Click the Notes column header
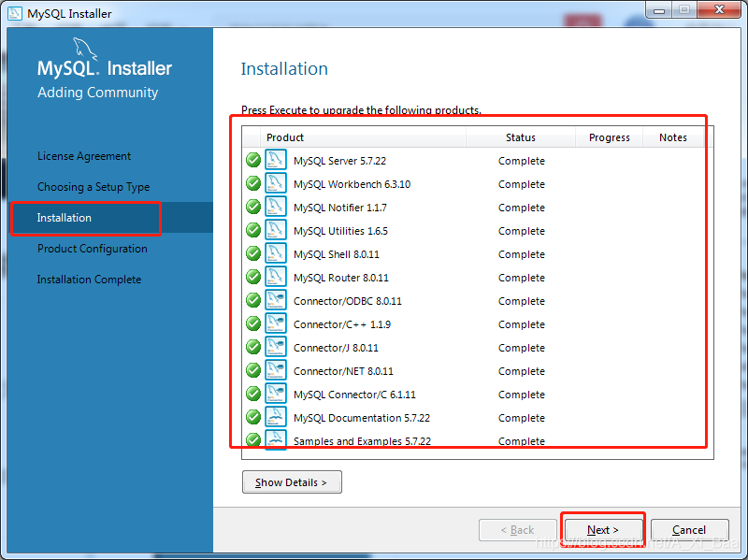The width and height of the screenshot is (748, 560). click(673, 137)
